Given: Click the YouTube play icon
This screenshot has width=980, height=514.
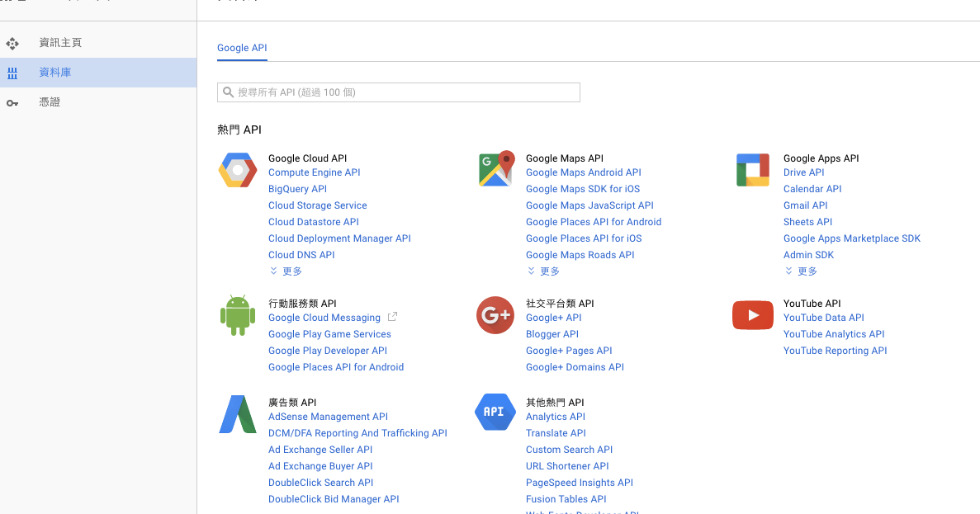Looking at the screenshot, I should tap(752, 315).
